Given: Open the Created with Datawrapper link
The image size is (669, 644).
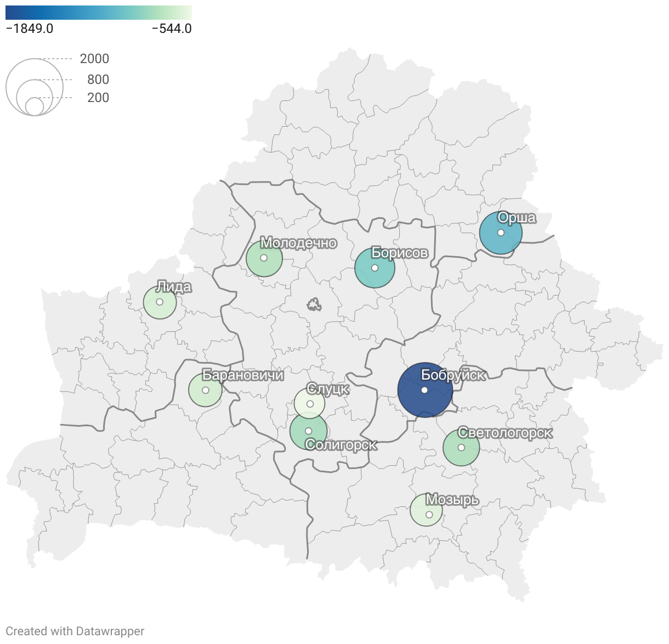Looking at the screenshot, I should coord(75,631).
